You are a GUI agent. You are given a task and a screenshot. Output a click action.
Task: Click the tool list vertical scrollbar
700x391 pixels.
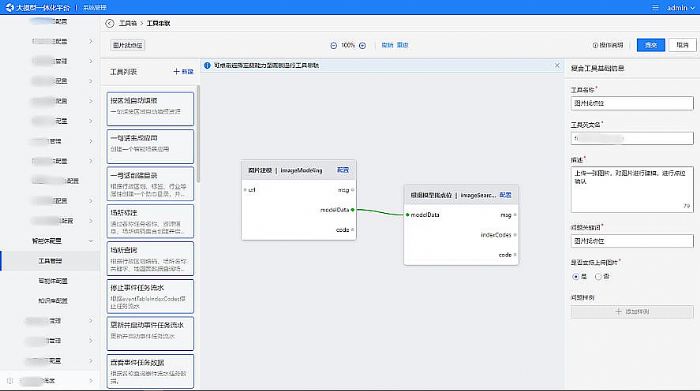(x=198, y=134)
